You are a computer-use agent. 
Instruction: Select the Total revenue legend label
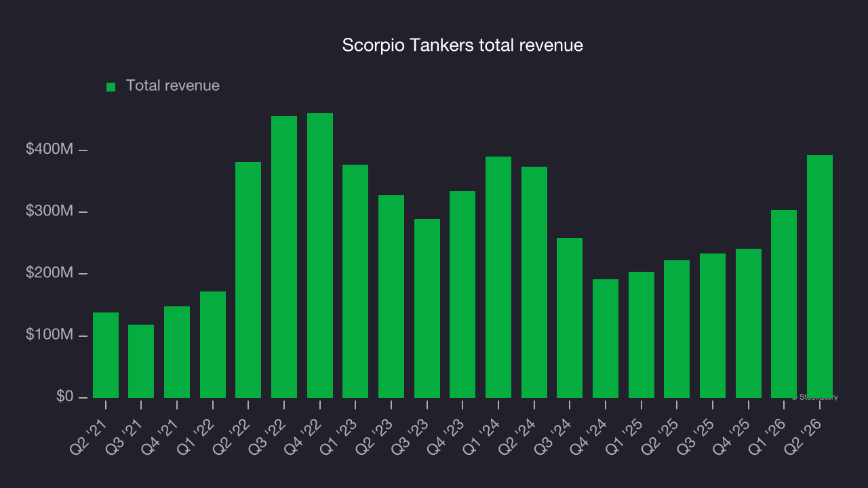pos(173,86)
